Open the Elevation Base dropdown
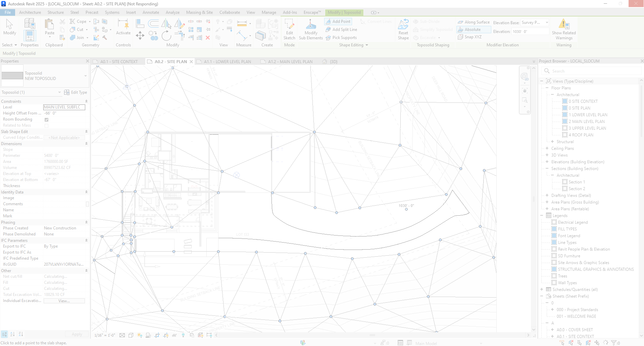 pos(547,23)
